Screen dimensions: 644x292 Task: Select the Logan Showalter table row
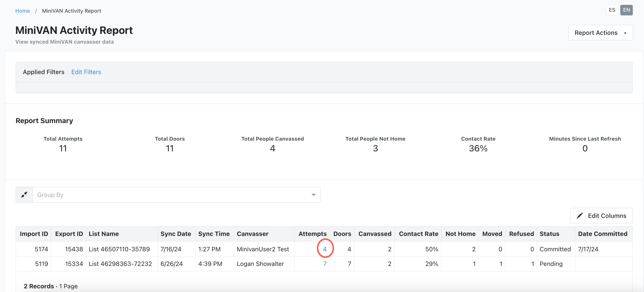260,264
